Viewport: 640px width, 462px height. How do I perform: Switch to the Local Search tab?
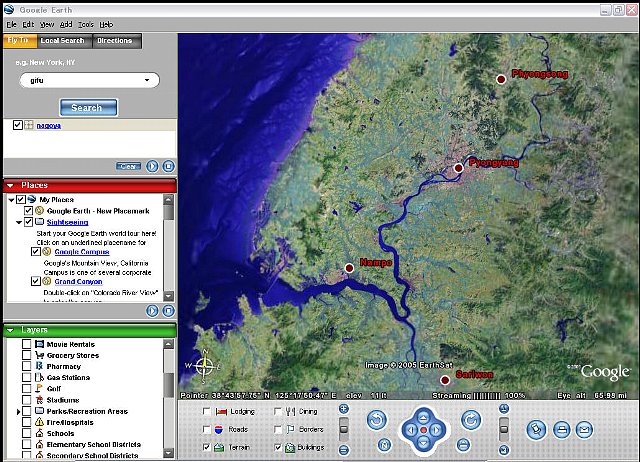pyautogui.click(x=62, y=41)
